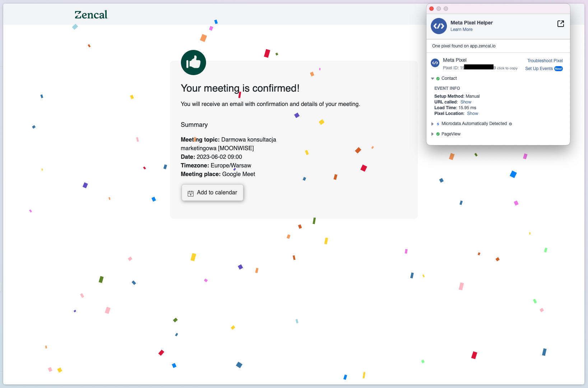Show the URL called value
588x388 pixels.
pyautogui.click(x=466, y=102)
